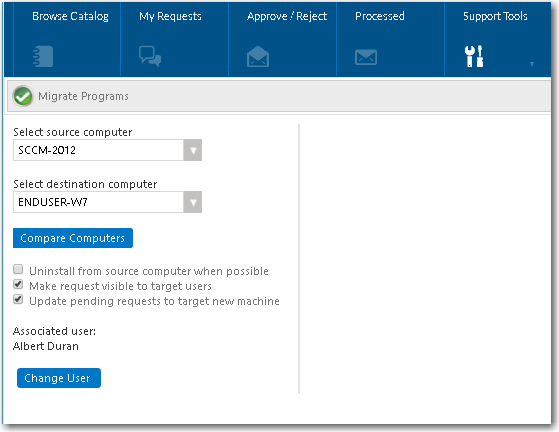The image size is (559, 432).
Task: Uncheck Make request visible to target users
Action: click(18, 284)
